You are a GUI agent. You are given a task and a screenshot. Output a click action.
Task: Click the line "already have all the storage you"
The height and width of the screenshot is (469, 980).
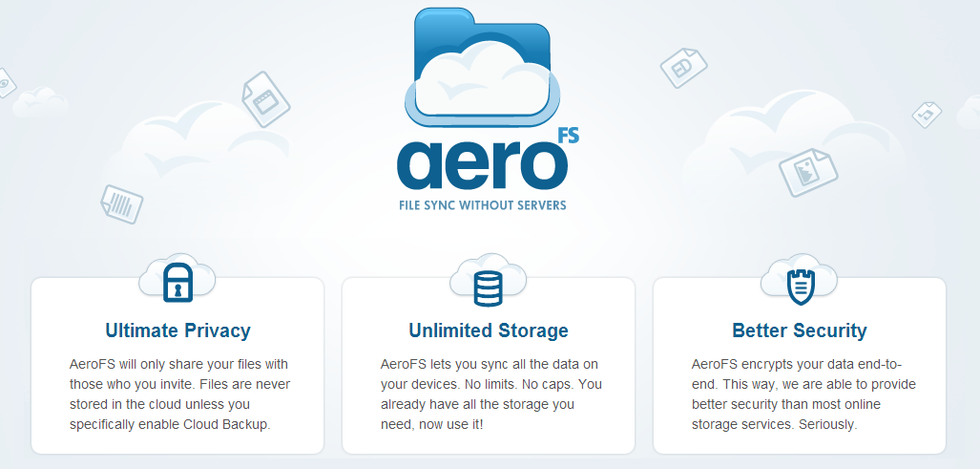pos(477,404)
